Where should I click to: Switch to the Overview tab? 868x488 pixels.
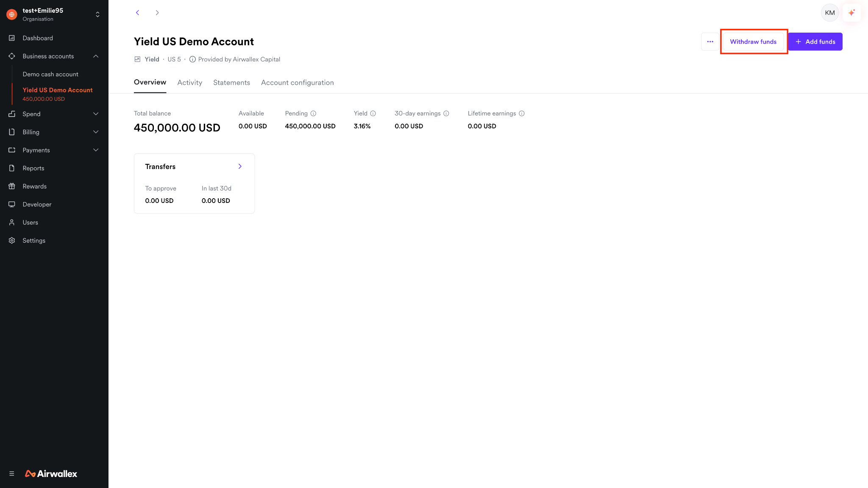[x=150, y=82]
